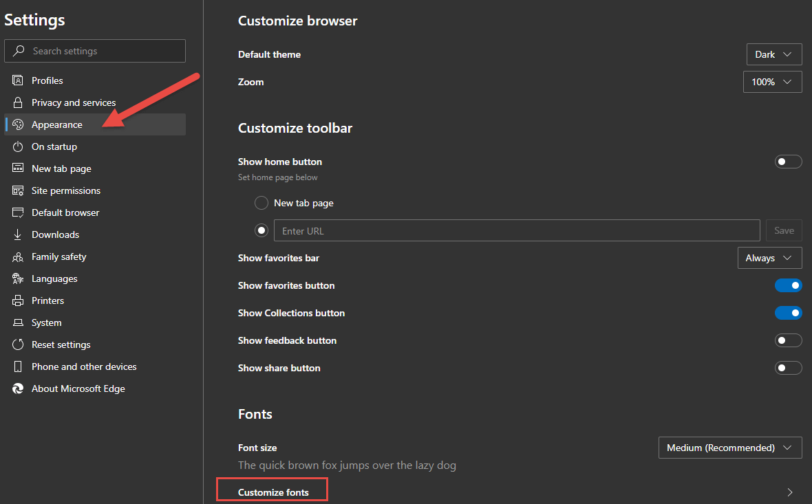Click the Customize fonts option
The width and height of the screenshot is (812, 504).
271,490
